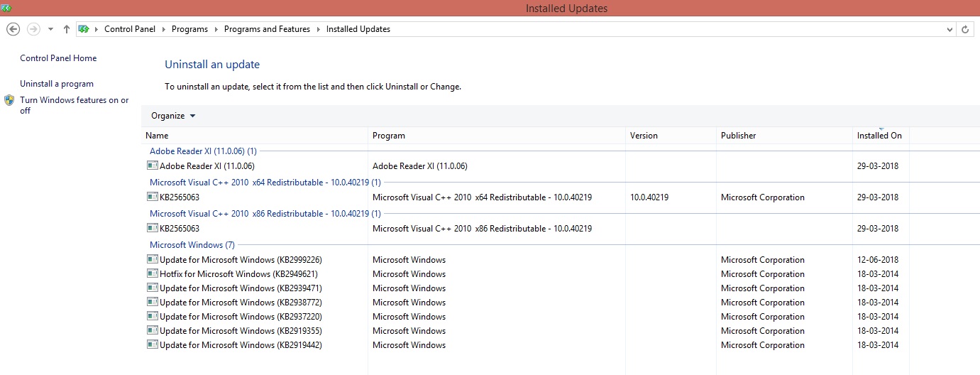Open Control Panel Home link
Image resolution: width=980 pixels, height=375 pixels.
(x=58, y=58)
